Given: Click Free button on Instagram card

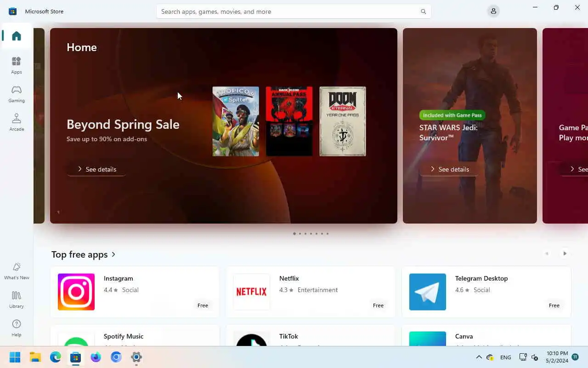Looking at the screenshot, I should coord(203,305).
